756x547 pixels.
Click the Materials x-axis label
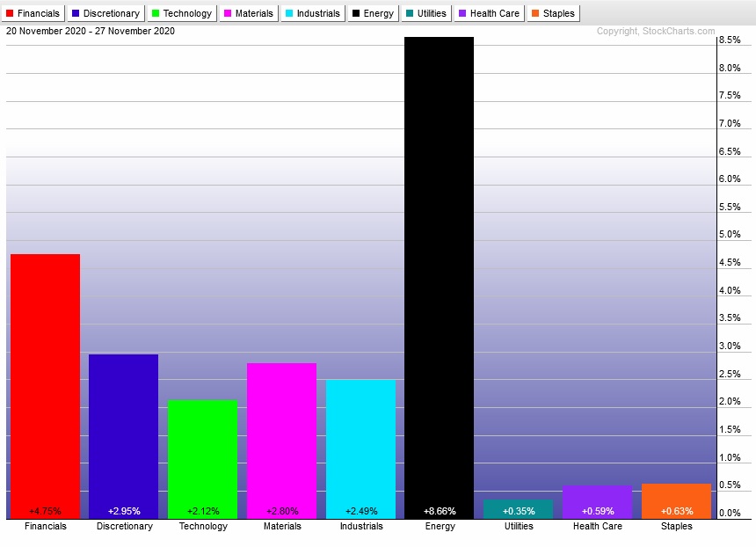pyautogui.click(x=282, y=526)
